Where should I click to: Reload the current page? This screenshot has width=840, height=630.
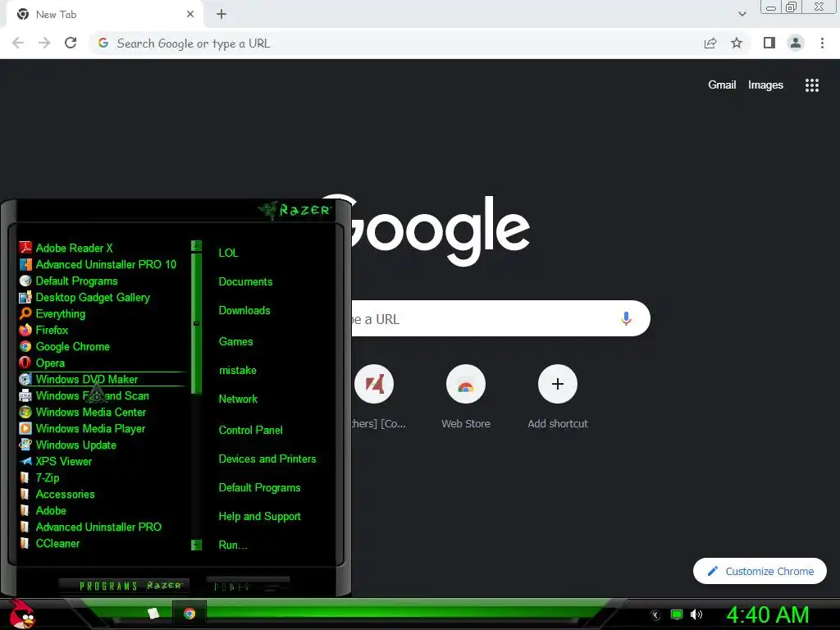pyautogui.click(x=71, y=43)
